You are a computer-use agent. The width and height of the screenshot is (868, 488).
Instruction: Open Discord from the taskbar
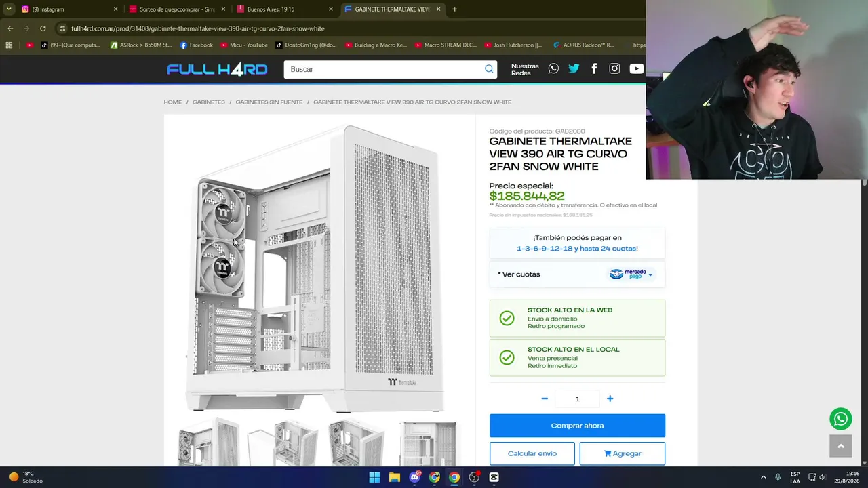[414, 477]
